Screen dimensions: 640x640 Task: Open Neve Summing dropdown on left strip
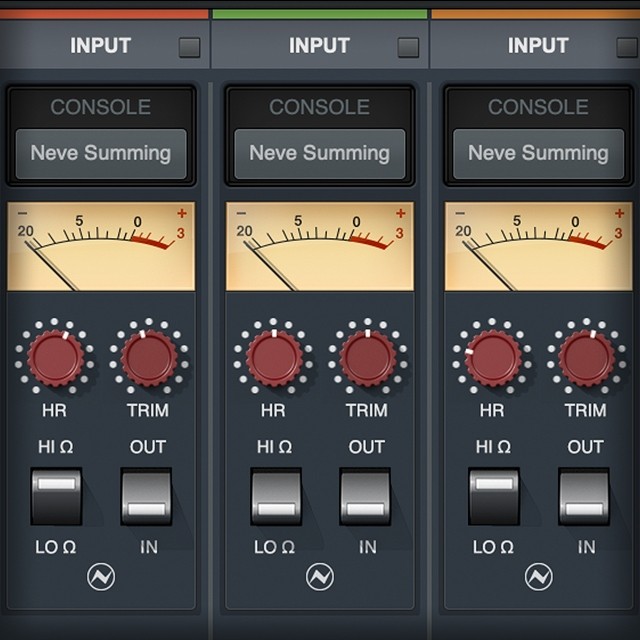click(101, 153)
